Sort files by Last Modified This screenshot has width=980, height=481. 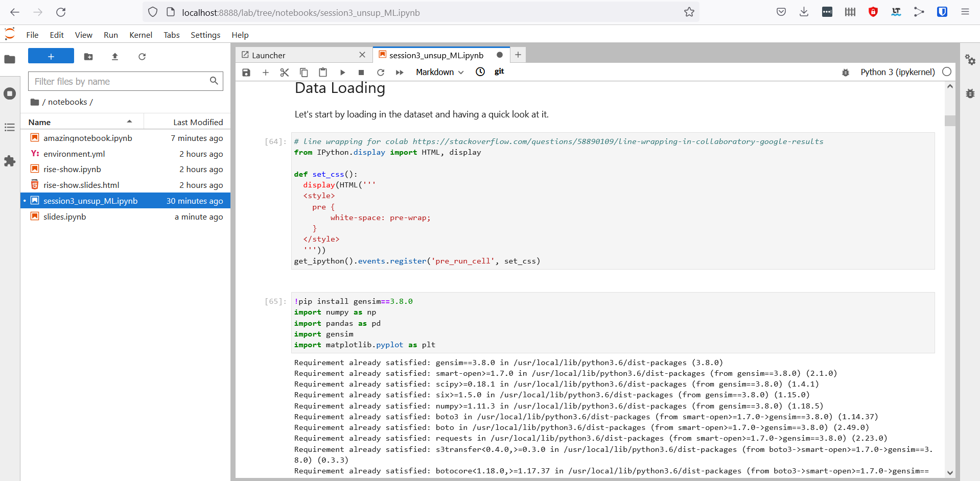click(x=187, y=122)
